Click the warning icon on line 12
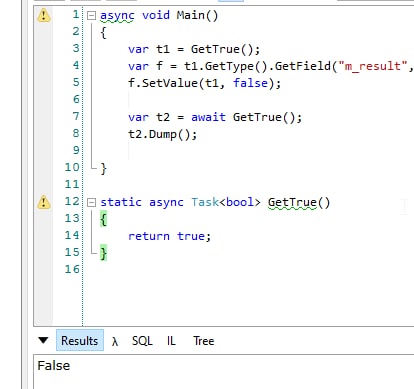 click(x=44, y=202)
